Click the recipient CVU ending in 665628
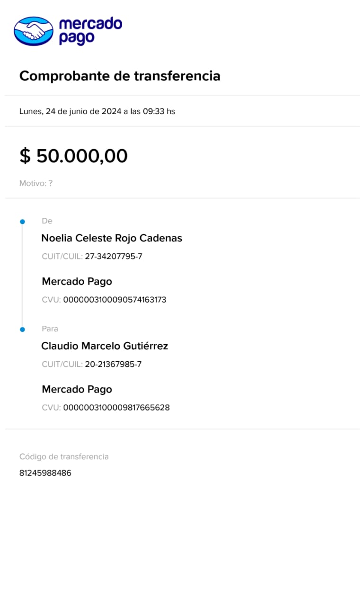 click(116, 408)
